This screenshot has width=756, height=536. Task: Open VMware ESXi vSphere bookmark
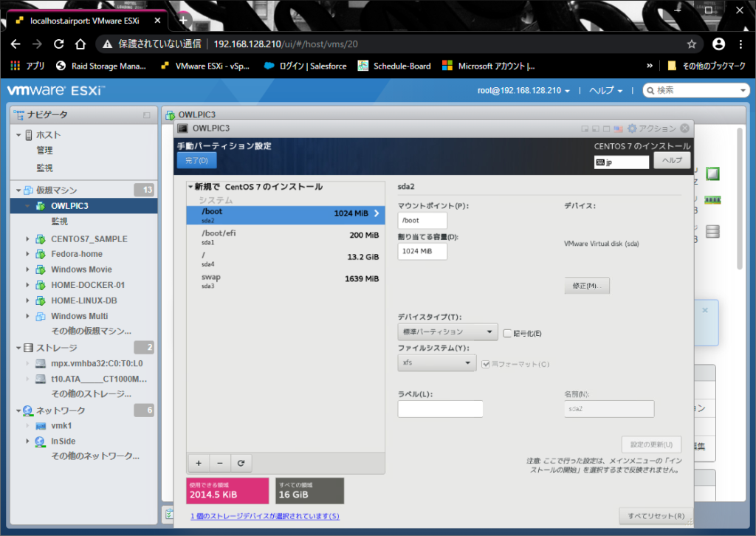point(205,66)
